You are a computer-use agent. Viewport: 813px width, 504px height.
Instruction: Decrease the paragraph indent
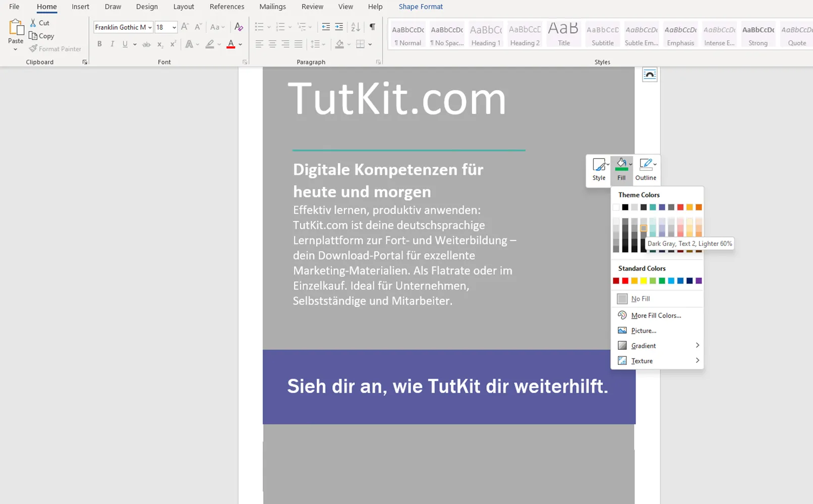pos(326,27)
